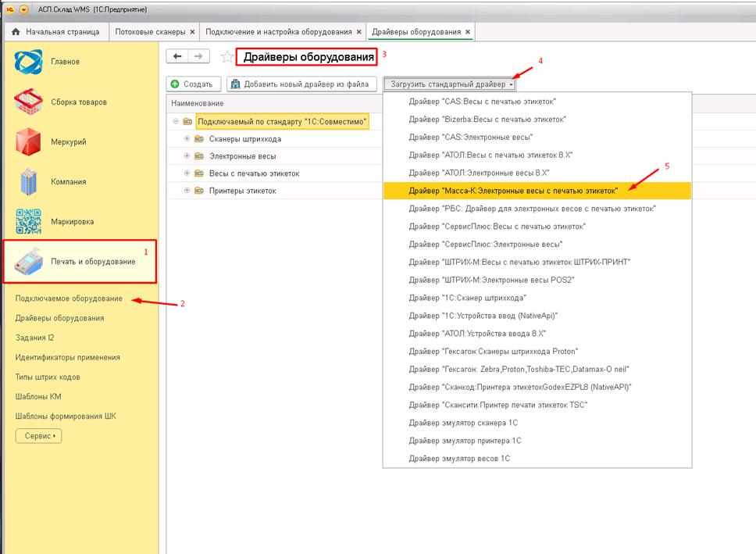Choose Драйвер АТОЛ:Устройства ввода 8.X
The image size is (756, 554).
pos(537,334)
